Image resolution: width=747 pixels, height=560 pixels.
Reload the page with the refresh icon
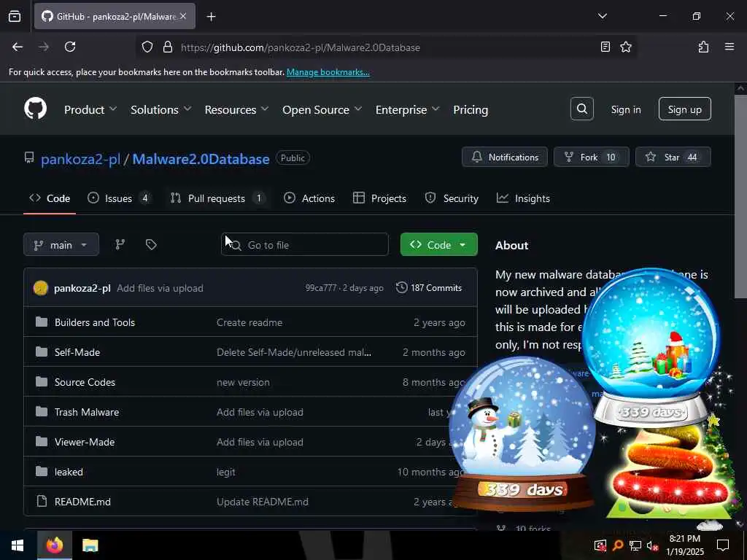(x=70, y=47)
